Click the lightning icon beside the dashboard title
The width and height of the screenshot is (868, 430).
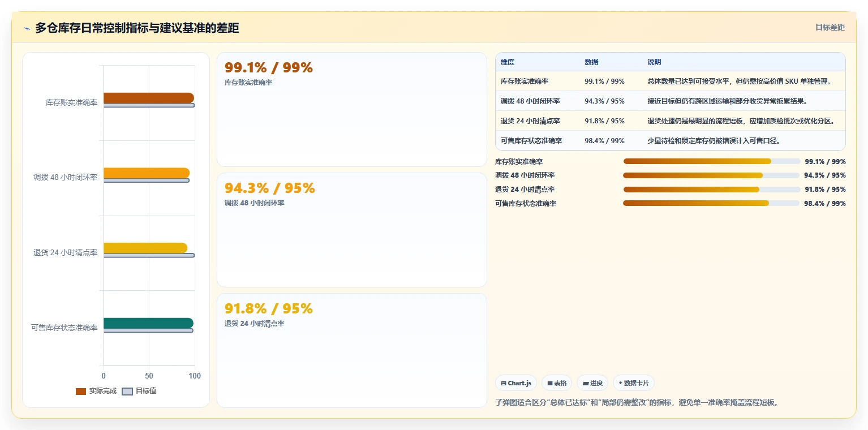27,28
